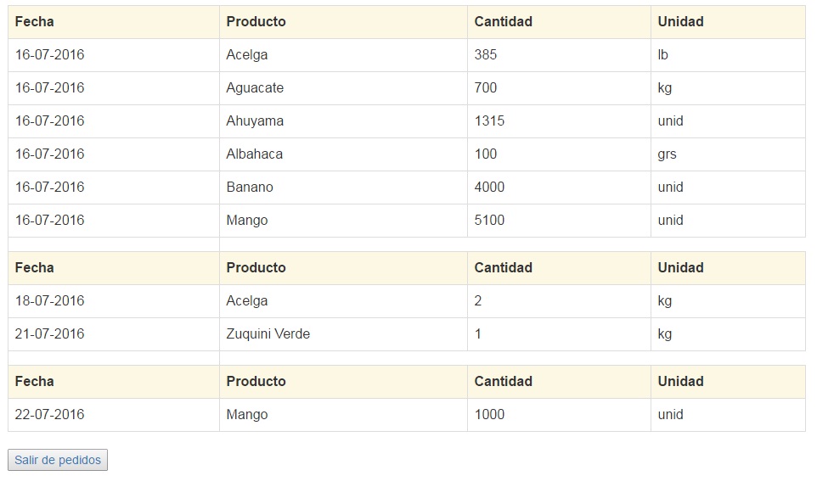Click the quantity 4000 cell
The width and height of the screenshot is (817, 504).
[489, 187]
